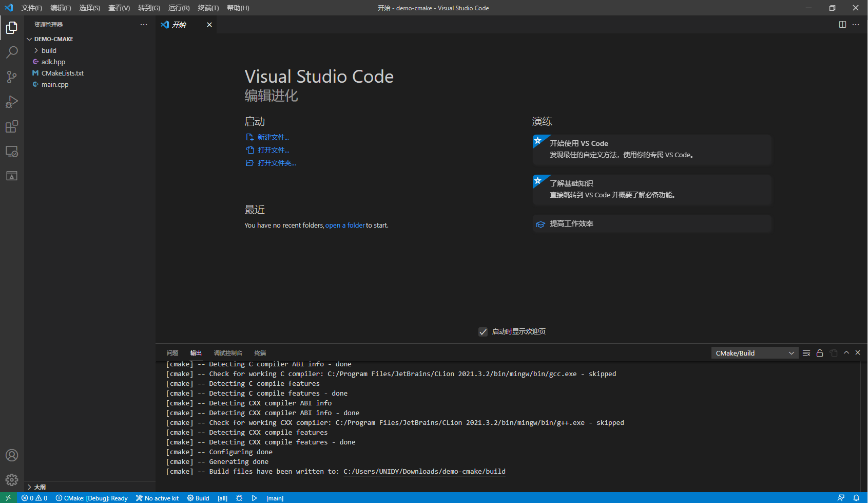The image size is (868, 503).
Task: Toggle 启动时显示欢迎页 checkbox
Action: click(x=483, y=332)
